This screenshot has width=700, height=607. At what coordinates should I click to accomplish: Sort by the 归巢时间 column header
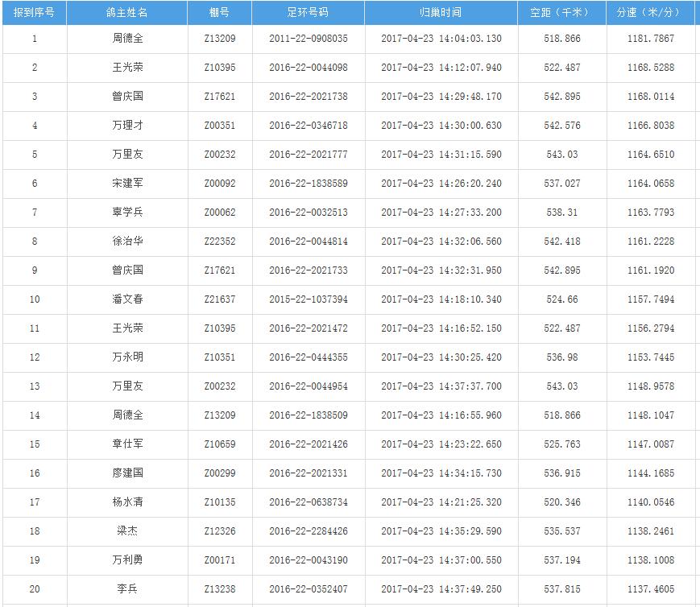coord(441,13)
